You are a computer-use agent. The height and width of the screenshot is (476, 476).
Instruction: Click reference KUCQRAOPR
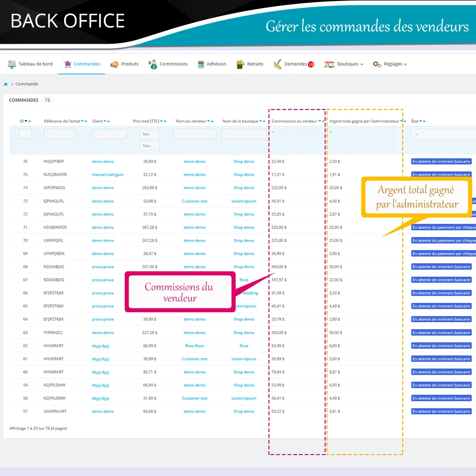click(55, 175)
